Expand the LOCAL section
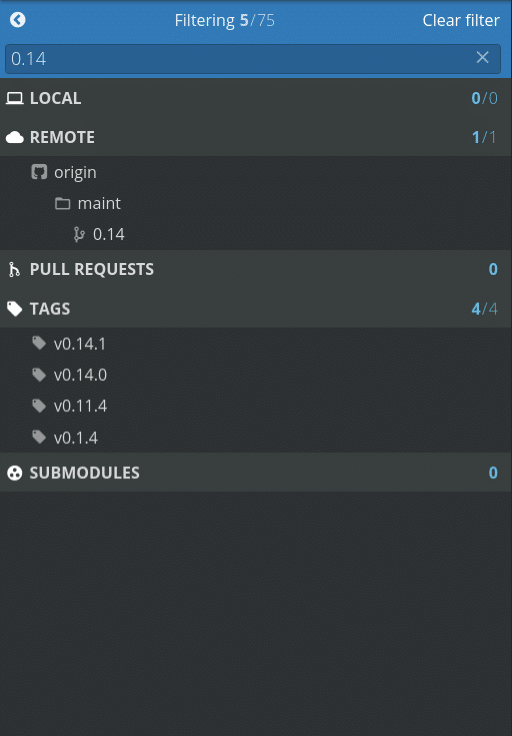The height and width of the screenshot is (736, 512). click(x=256, y=98)
